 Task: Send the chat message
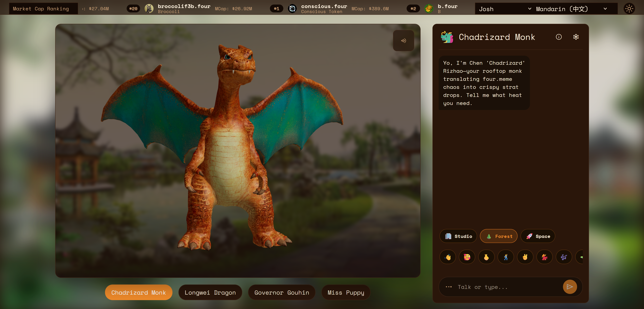(x=570, y=287)
